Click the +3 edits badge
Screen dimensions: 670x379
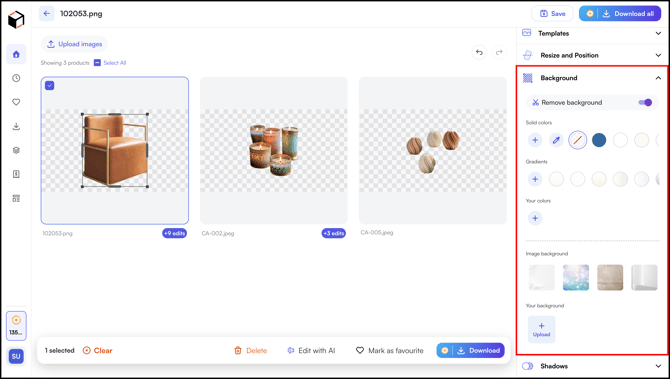333,233
